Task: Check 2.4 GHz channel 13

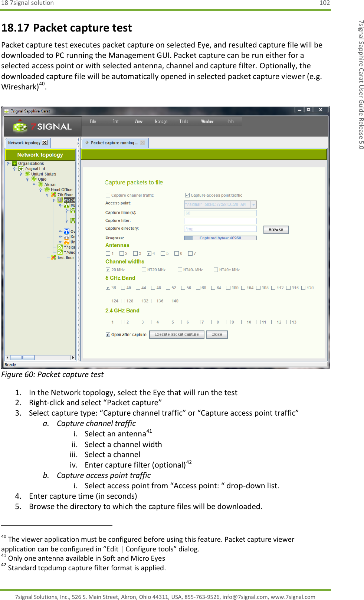Action: coord(288,322)
